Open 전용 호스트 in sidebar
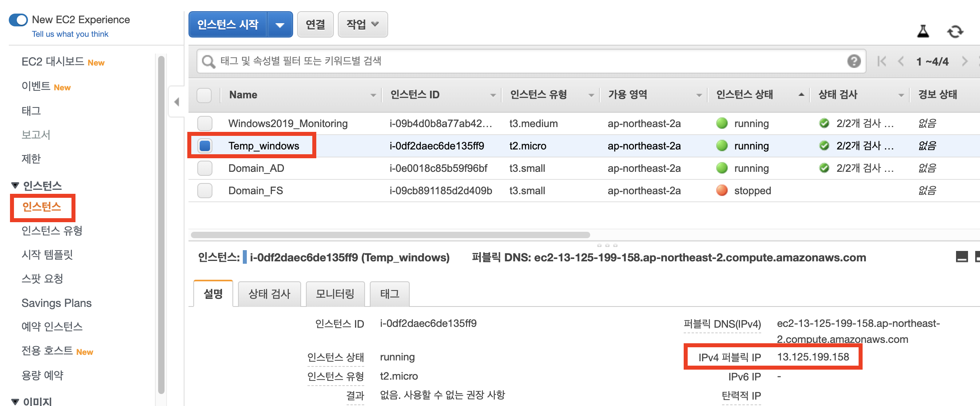Viewport: 980px width, 406px height. (x=47, y=351)
